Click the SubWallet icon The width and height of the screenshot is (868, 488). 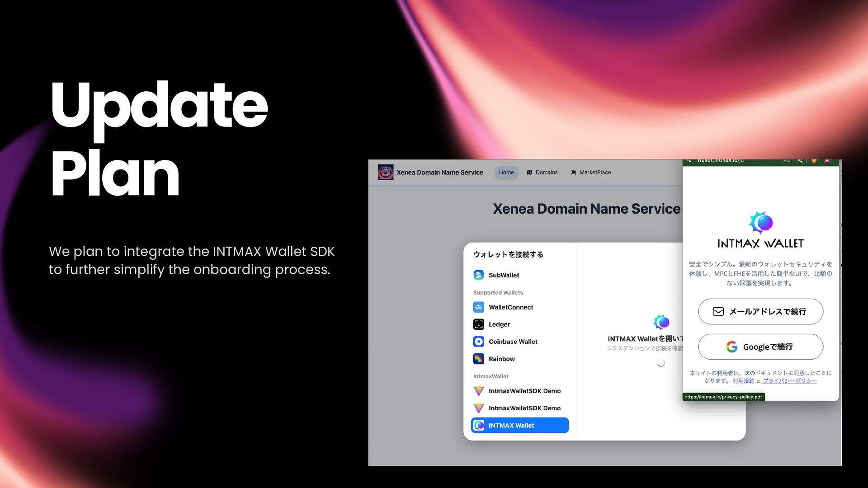pos(478,275)
